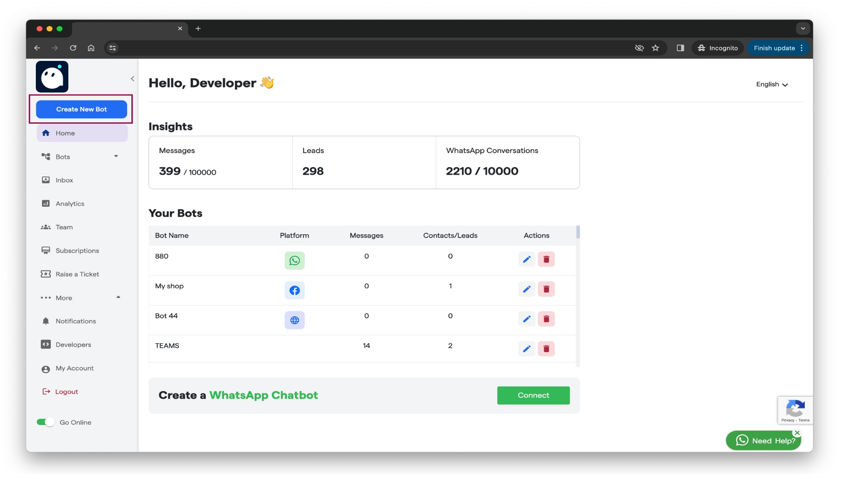Toggle the browser side panel
This screenshot has height=502, width=868.
(680, 48)
